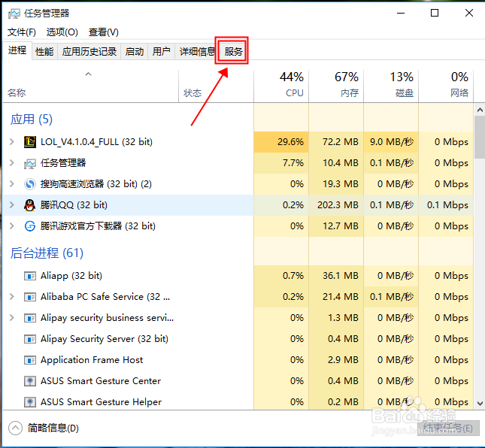Click the 结束任务(E) button
The height and width of the screenshot is (448, 485).
(x=448, y=428)
